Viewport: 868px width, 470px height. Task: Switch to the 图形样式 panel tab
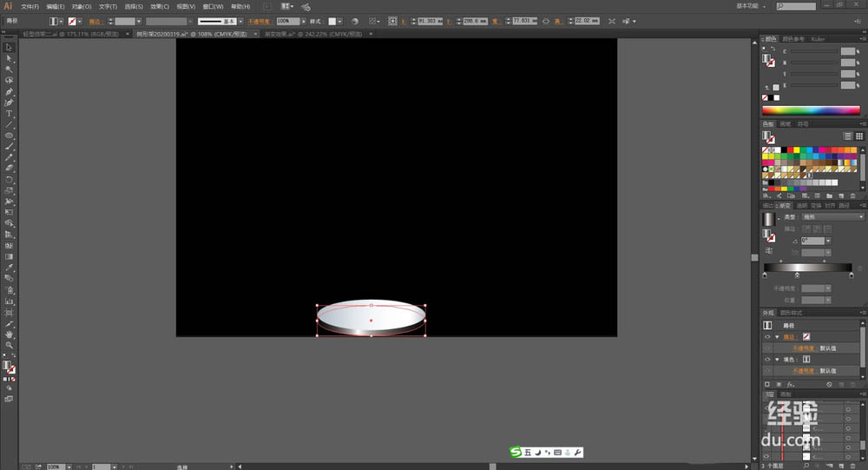[x=791, y=313]
